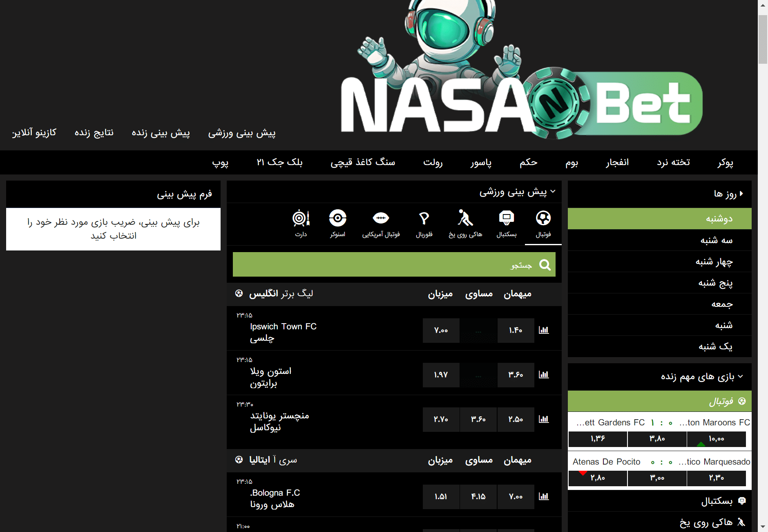The image size is (768, 532).
Task: Open the Online Casino menu item
Action: (34, 133)
